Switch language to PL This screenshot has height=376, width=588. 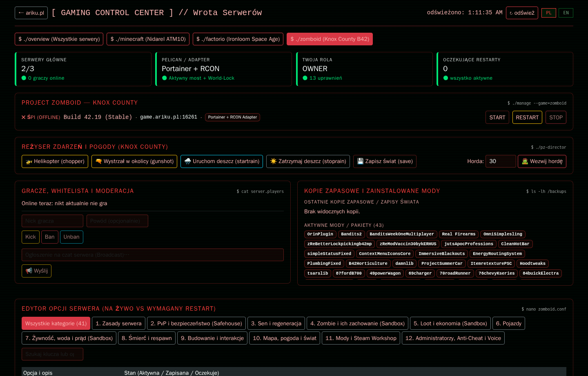coord(549,13)
